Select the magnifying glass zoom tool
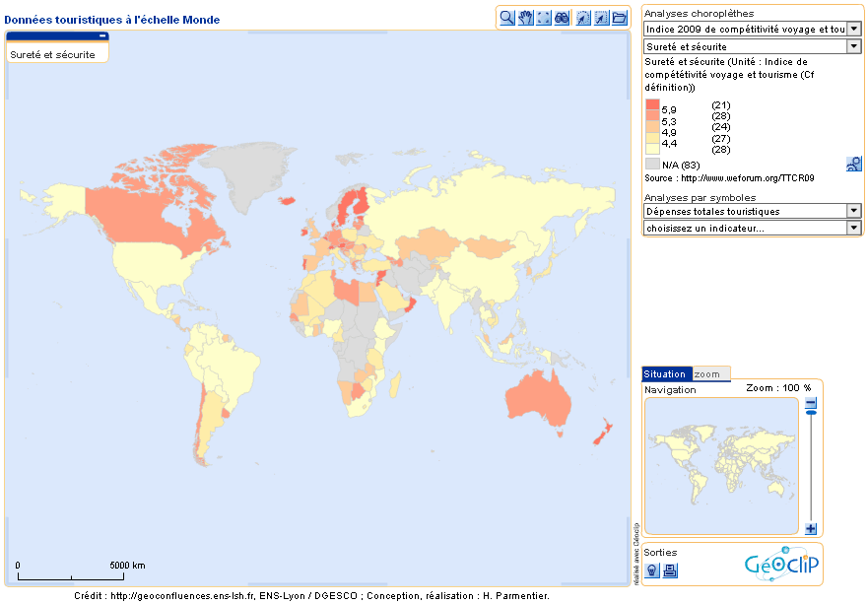 (x=506, y=17)
